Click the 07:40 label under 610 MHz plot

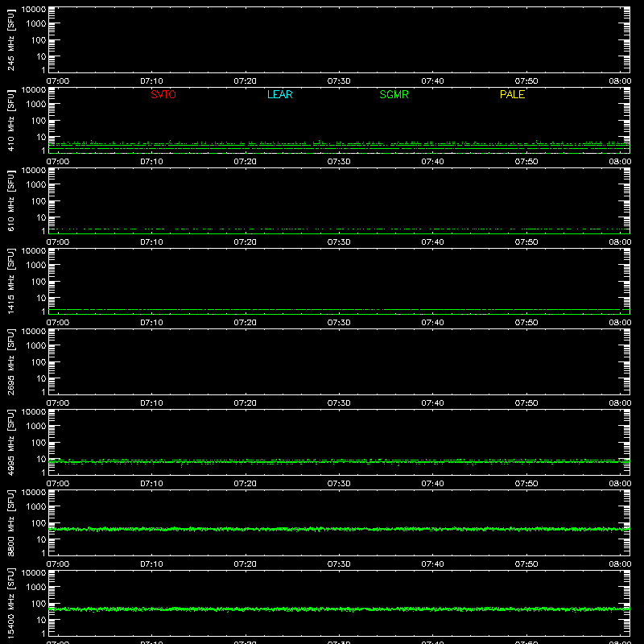[432, 242]
